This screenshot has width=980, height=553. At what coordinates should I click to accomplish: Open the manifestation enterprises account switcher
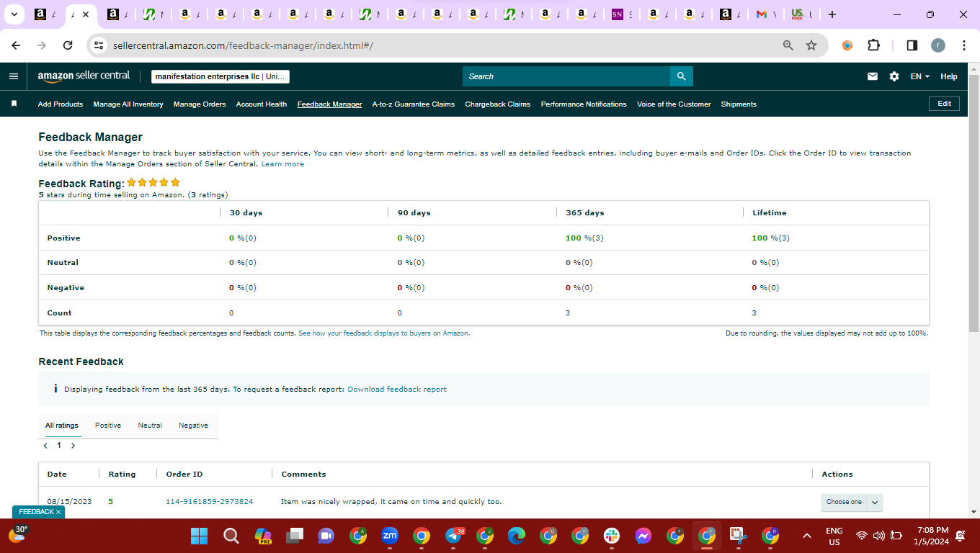click(x=220, y=76)
